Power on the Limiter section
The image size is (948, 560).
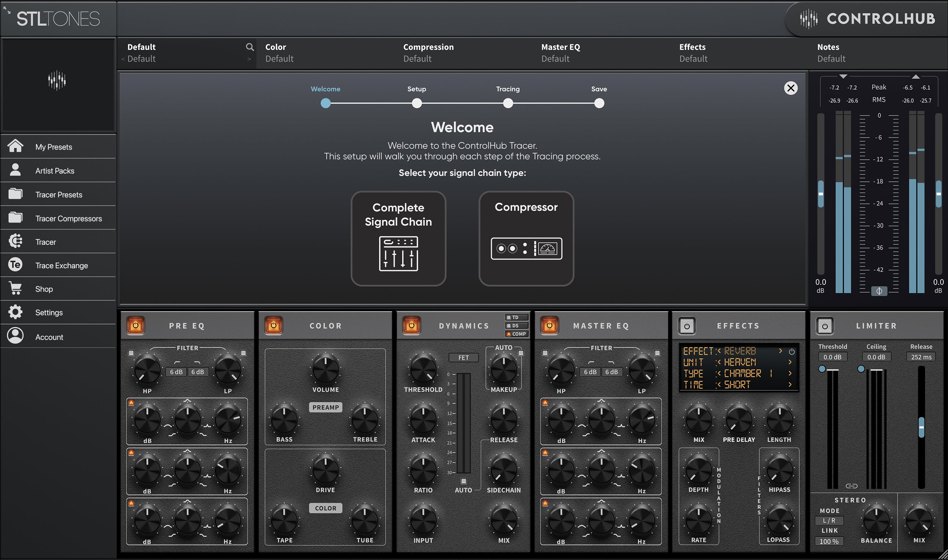point(825,325)
